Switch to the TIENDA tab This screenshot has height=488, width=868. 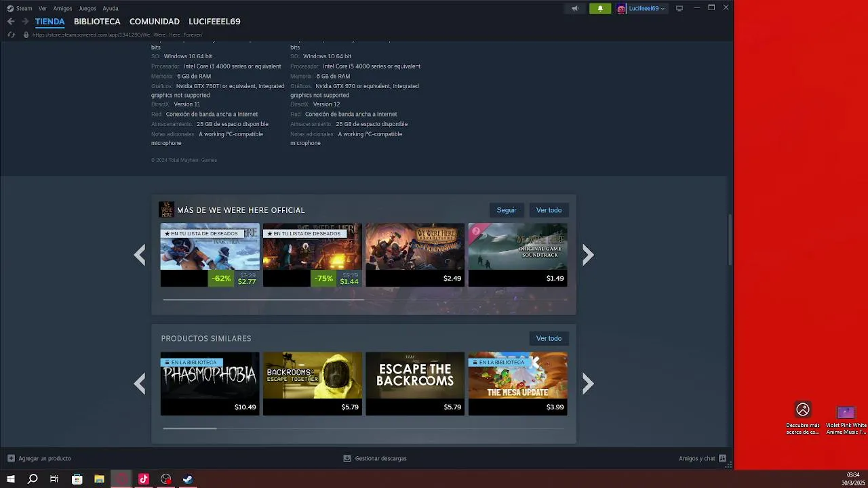(50, 22)
